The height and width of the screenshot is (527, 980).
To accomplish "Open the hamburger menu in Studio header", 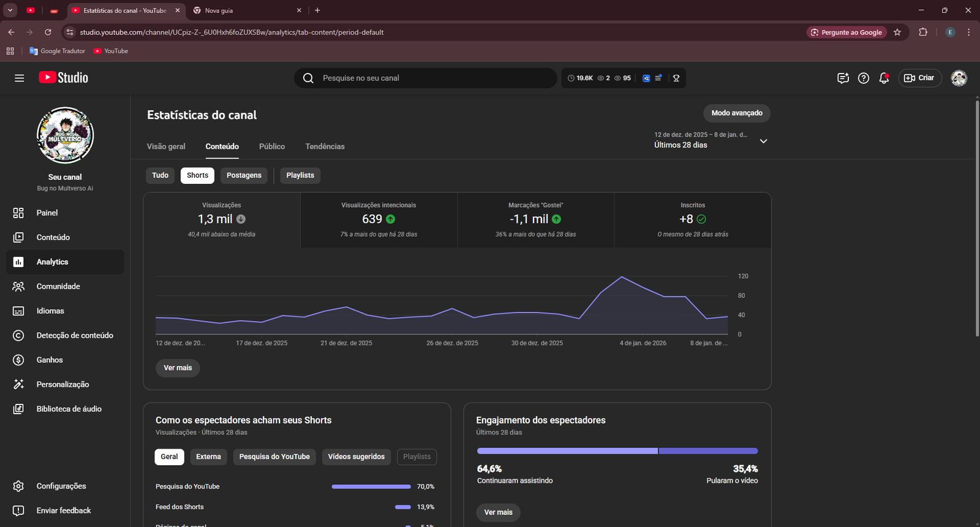I will 20,78.
